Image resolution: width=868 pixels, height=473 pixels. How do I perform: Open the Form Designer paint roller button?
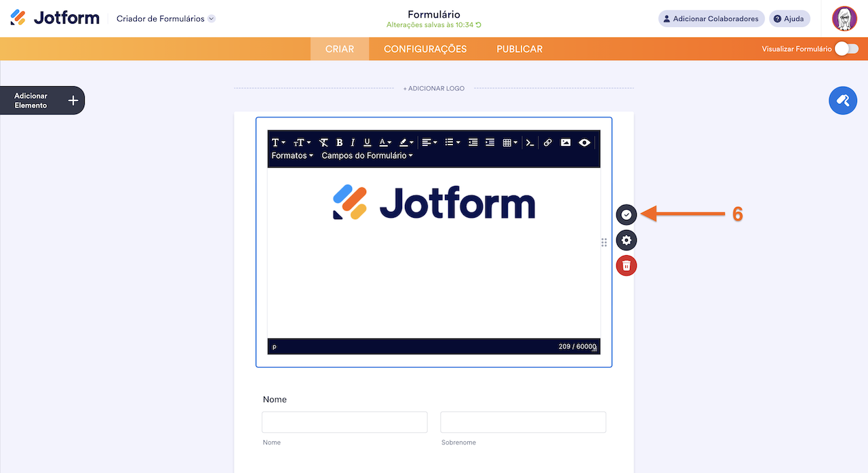[x=843, y=100]
